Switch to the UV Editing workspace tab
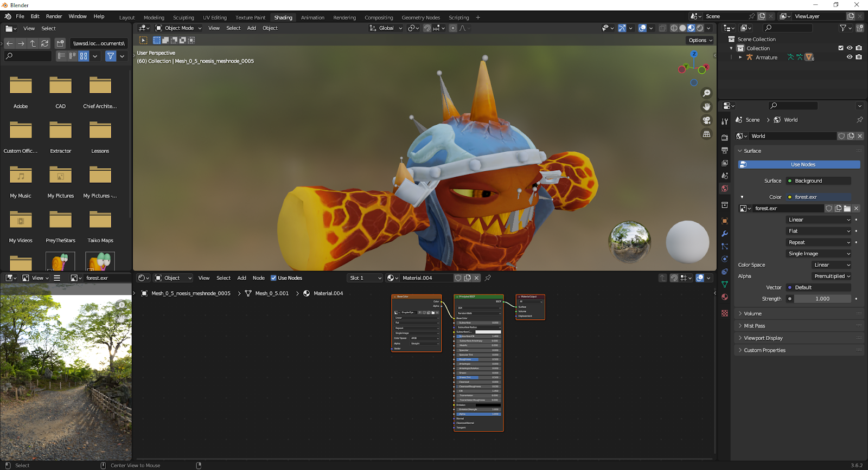This screenshot has width=868, height=470. (x=215, y=17)
